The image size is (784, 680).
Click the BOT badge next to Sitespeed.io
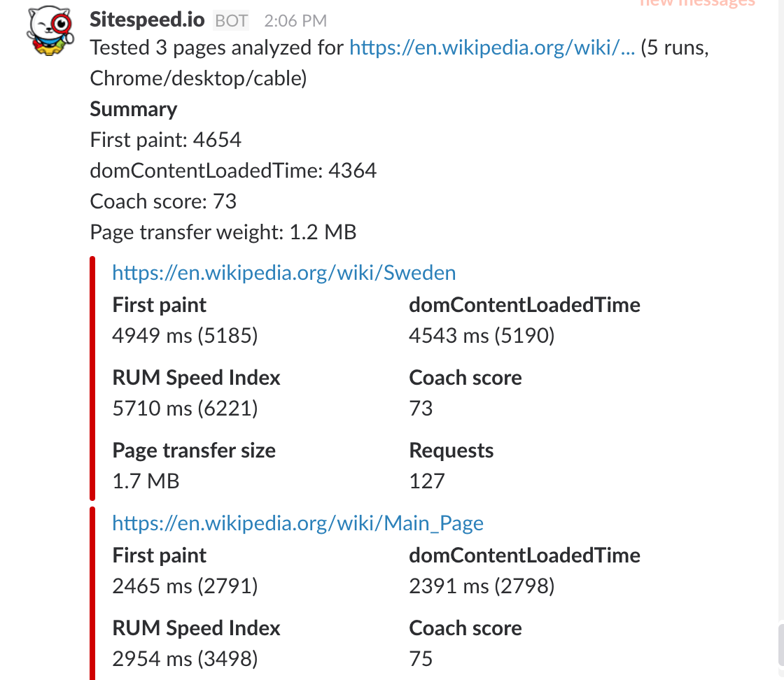point(231,20)
